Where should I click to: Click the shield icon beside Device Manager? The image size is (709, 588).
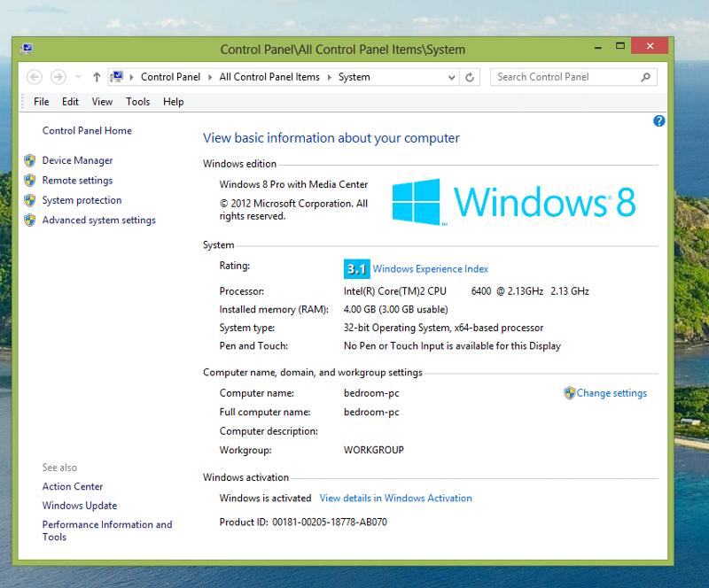(x=30, y=160)
